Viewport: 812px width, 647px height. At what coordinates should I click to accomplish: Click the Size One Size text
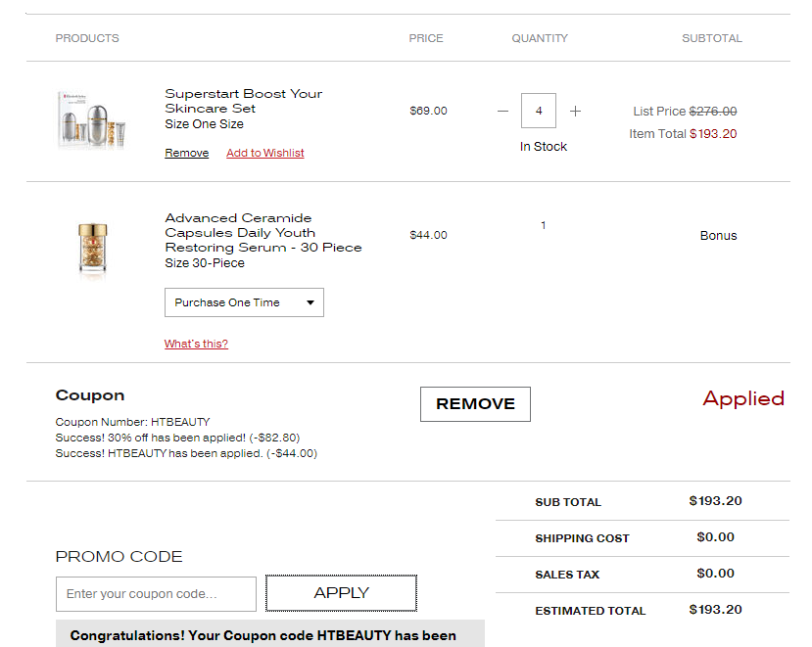click(204, 124)
